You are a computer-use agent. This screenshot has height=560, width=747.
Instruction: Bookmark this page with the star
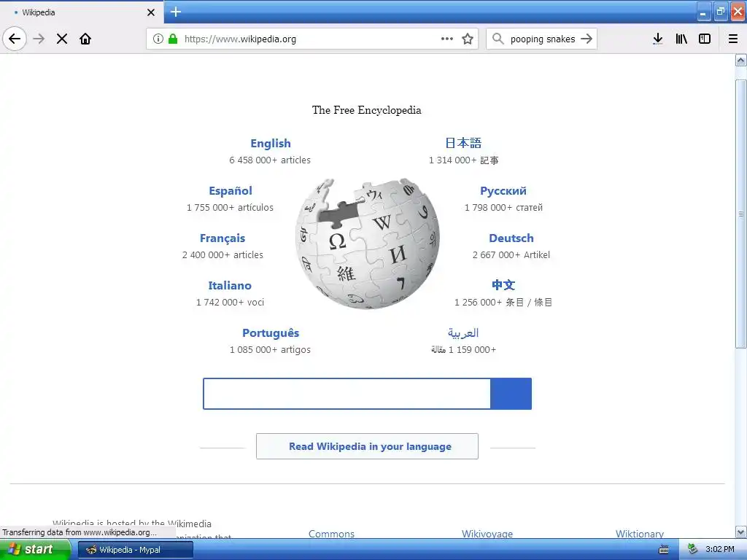click(x=468, y=39)
